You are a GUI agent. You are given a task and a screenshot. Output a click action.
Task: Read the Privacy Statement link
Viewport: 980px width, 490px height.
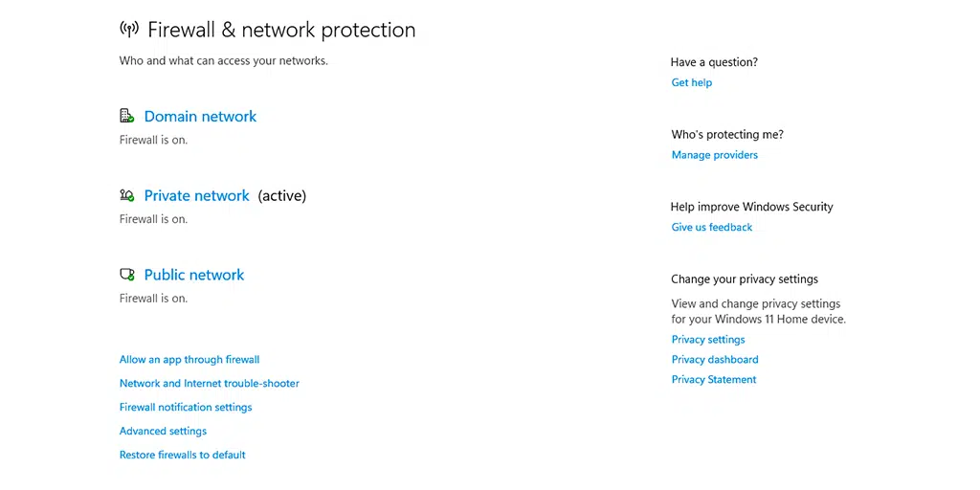point(714,380)
